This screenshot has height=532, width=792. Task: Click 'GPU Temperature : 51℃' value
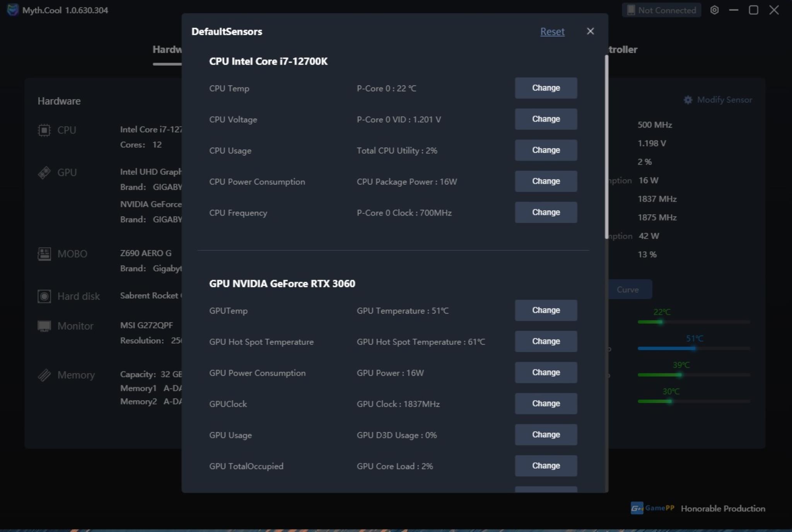[x=403, y=311]
